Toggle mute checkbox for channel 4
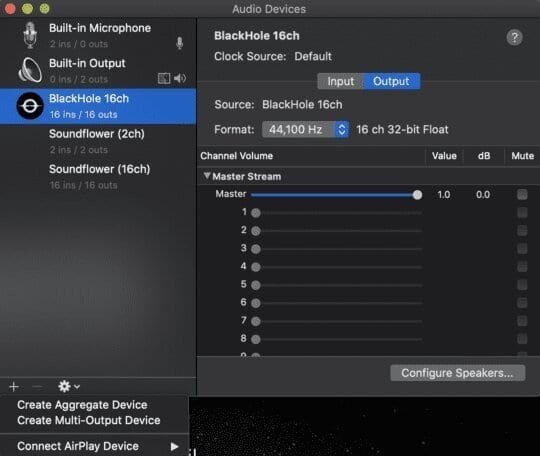The height and width of the screenshot is (456, 540). [522, 267]
